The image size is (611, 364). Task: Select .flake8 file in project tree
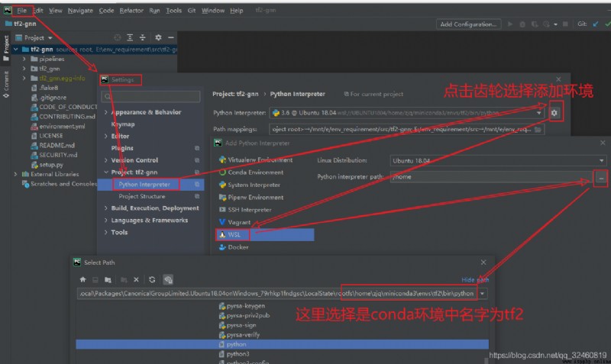click(45, 88)
